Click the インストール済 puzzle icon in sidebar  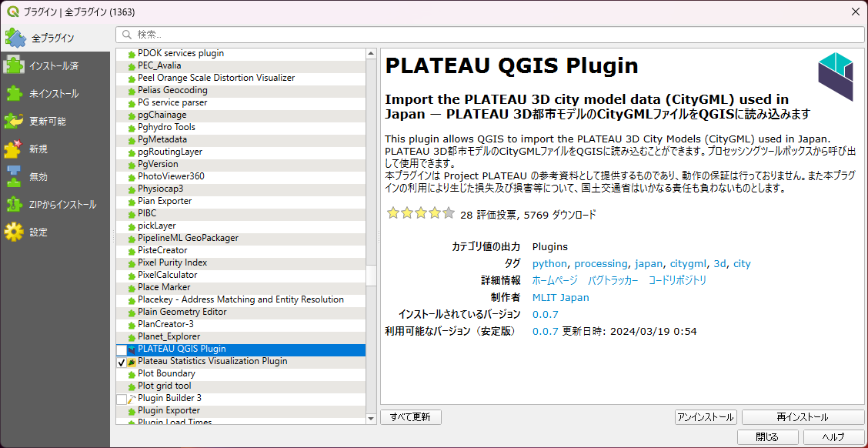click(14, 66)
